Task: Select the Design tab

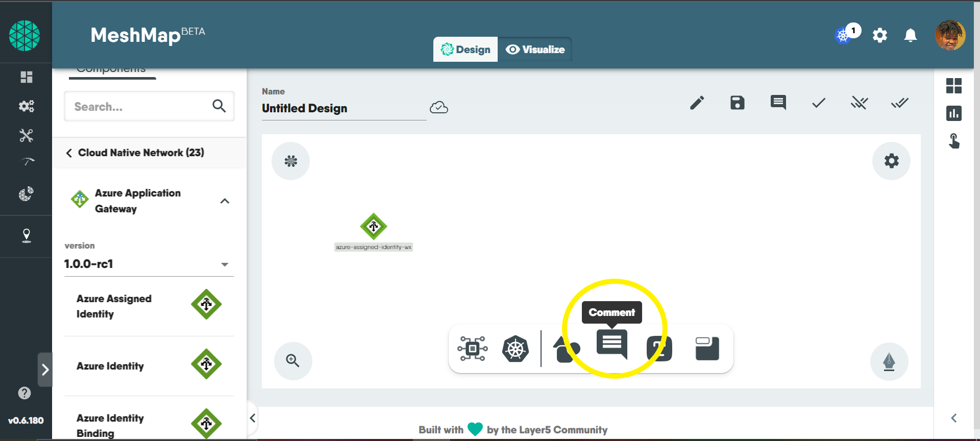Action: tap(465, 50)
